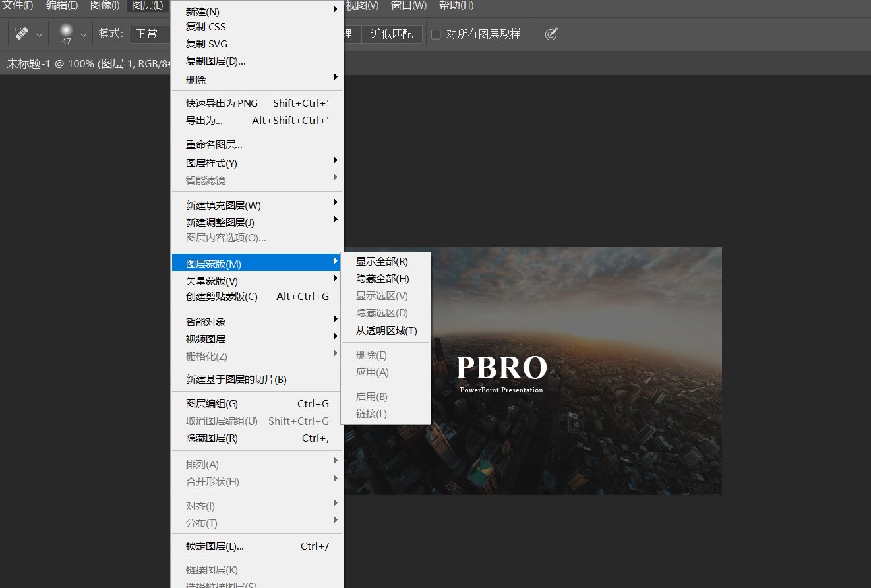Expand the 智能对象 submenu

pos(206,322)
